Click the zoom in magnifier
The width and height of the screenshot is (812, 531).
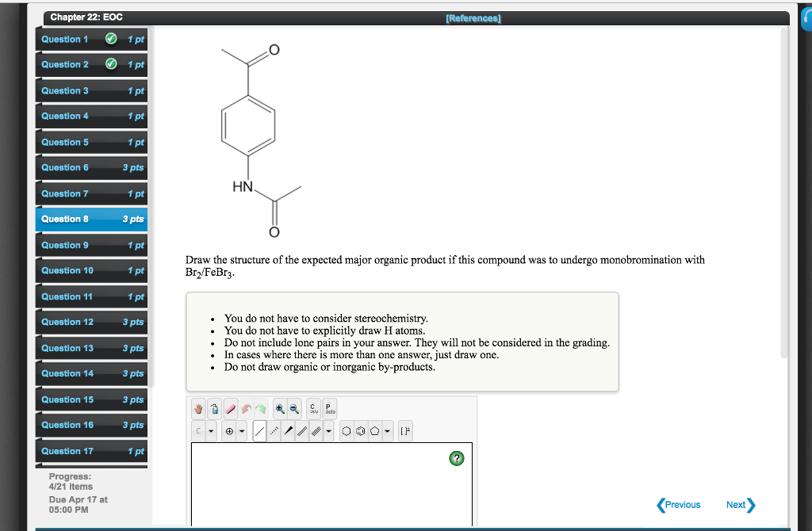pos(280,410)
